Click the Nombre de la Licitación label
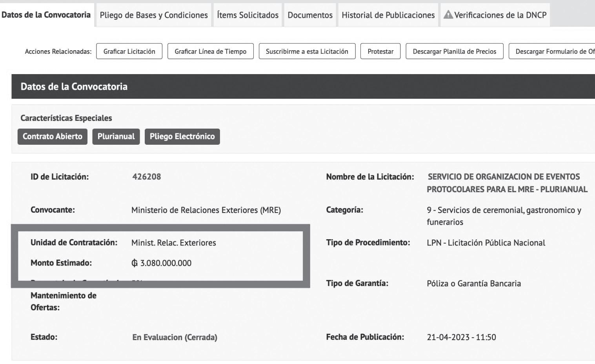This screenshot has height=364, width=595. (370, 177)
